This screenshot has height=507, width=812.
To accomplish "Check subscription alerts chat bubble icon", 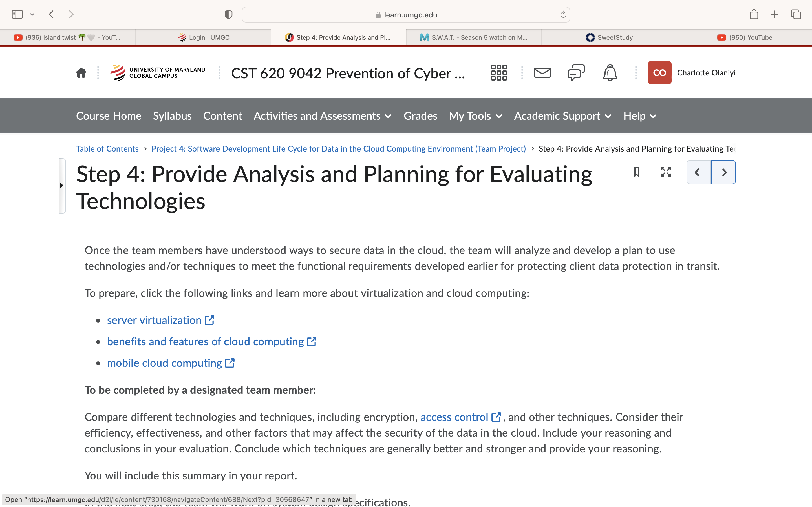I will pyautogui.click(x=576, y=73).
